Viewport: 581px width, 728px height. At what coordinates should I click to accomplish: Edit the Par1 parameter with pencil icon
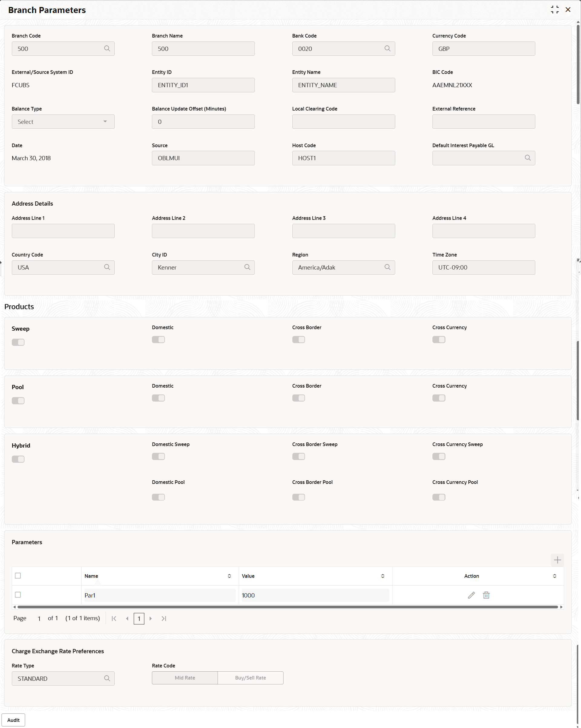471,595
